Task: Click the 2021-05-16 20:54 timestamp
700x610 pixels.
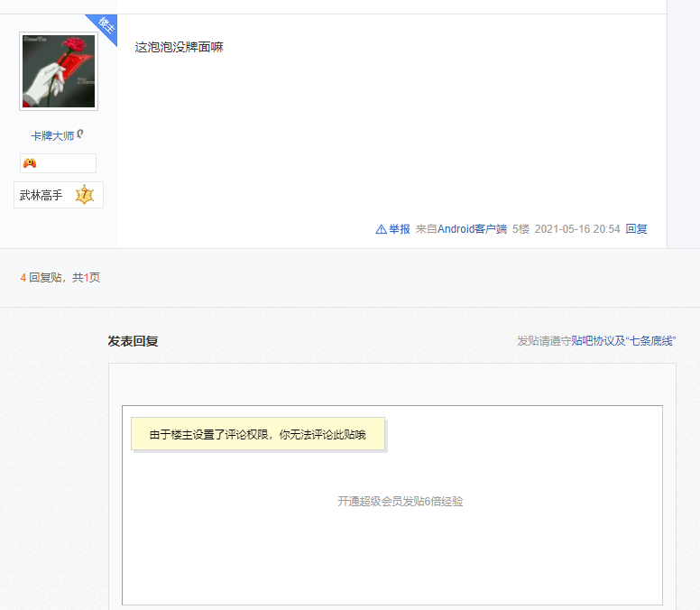Action: (x=577, y=229)
